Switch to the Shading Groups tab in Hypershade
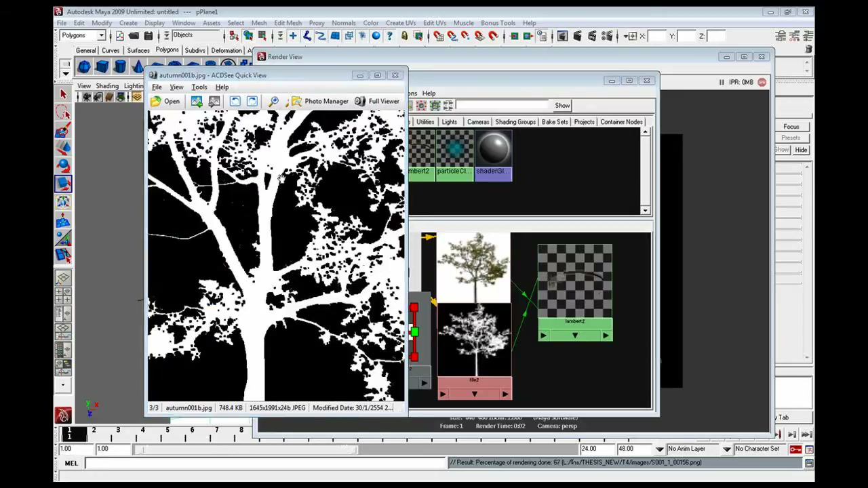This screenshot has height=488, width=868. tap(515, 122)
